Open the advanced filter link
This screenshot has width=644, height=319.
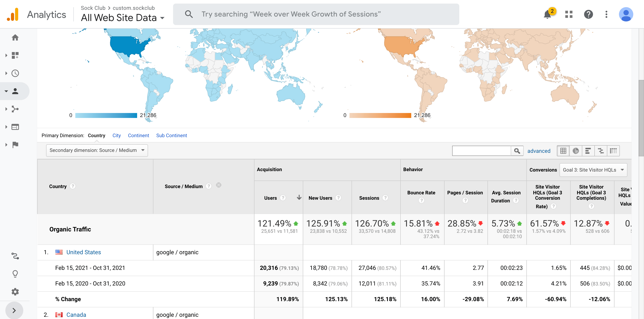539,151
